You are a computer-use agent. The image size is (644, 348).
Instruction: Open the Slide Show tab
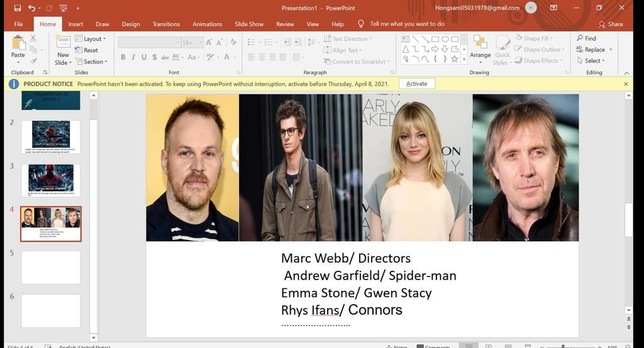tap(249, 24)
